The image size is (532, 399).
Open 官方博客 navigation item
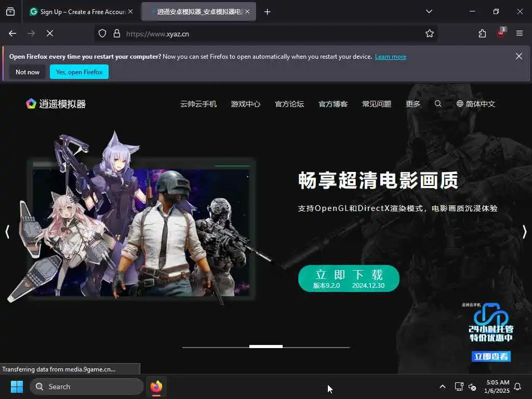click(x=333, y=104)
